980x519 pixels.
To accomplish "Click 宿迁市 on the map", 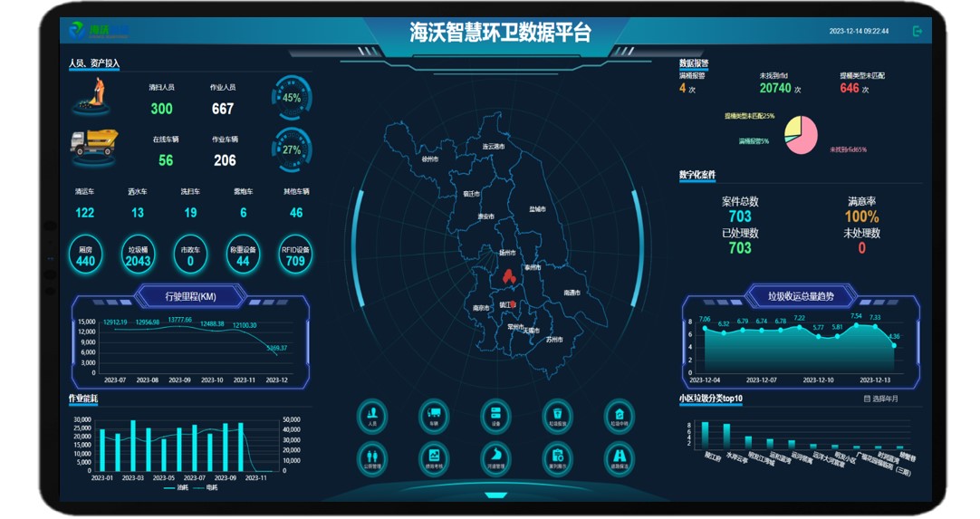I will [471, 194].
